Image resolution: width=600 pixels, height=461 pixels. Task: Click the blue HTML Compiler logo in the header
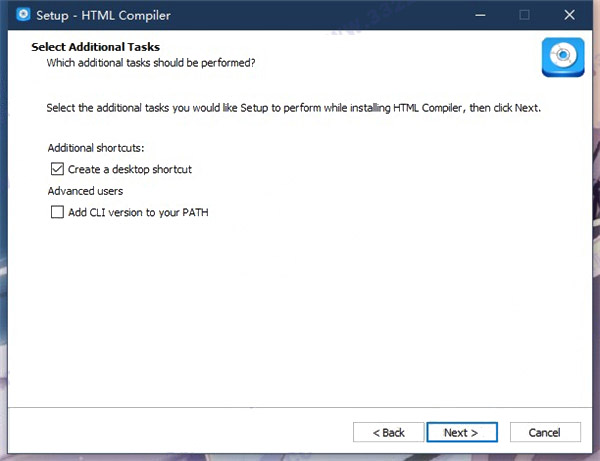(x=562, y=57)
